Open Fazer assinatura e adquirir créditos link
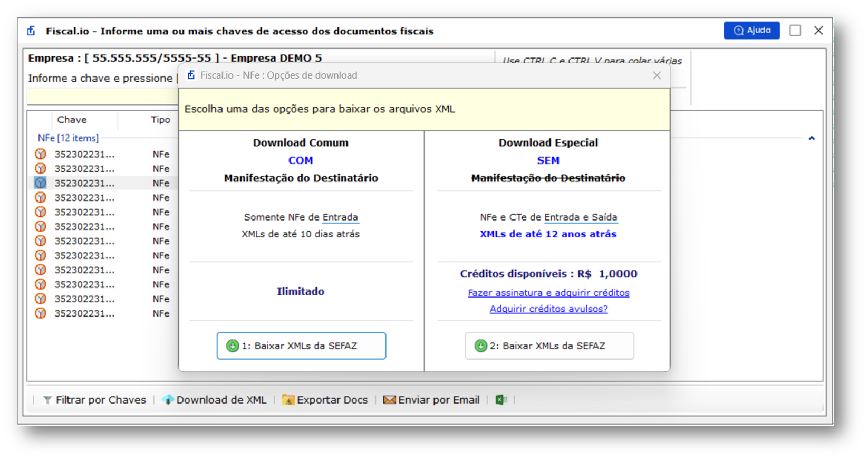Viewport: 868px width, 460px height. click(x=548, y=293)
